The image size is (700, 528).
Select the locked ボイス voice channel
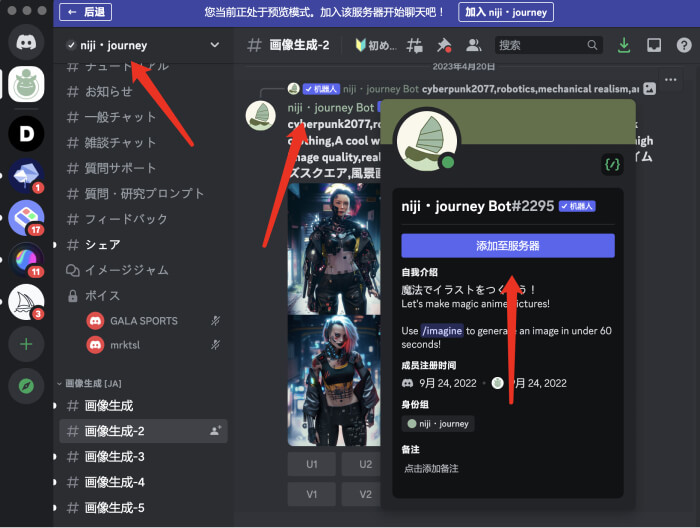tap(143, 295)
